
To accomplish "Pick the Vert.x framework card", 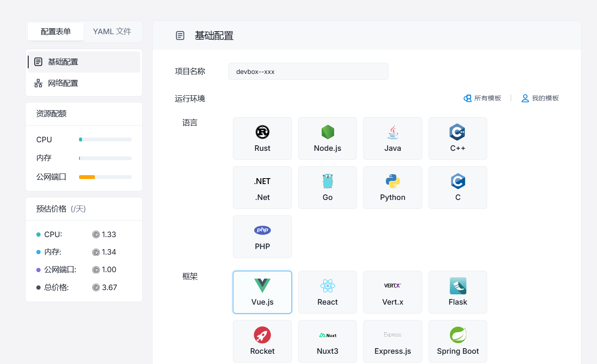I will [393, 292].
